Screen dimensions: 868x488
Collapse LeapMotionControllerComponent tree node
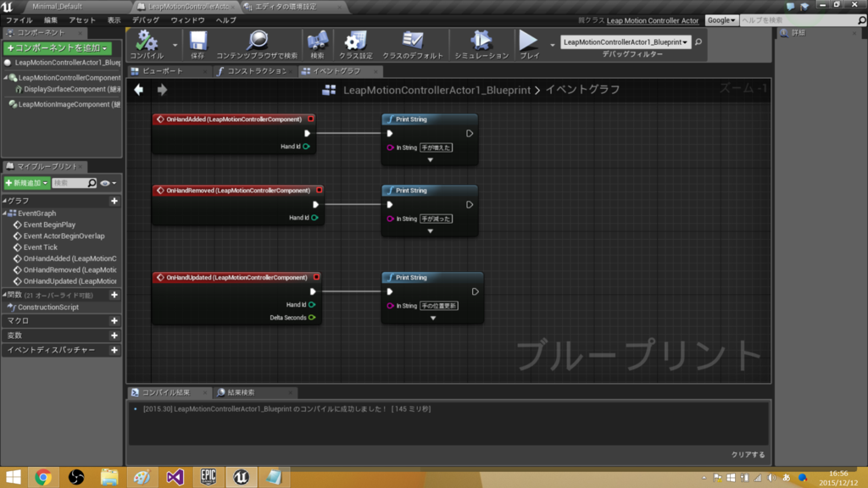[x=6, y=78]
